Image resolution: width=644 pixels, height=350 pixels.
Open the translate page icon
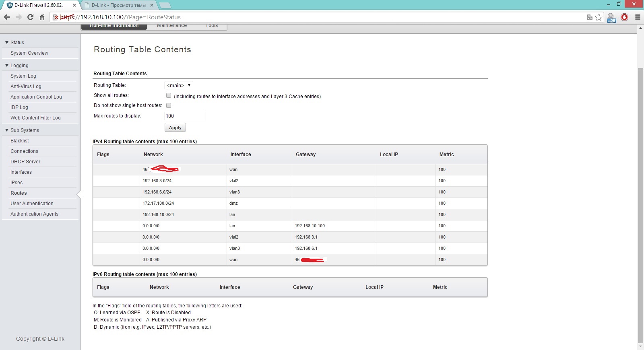tap(590, 17)
